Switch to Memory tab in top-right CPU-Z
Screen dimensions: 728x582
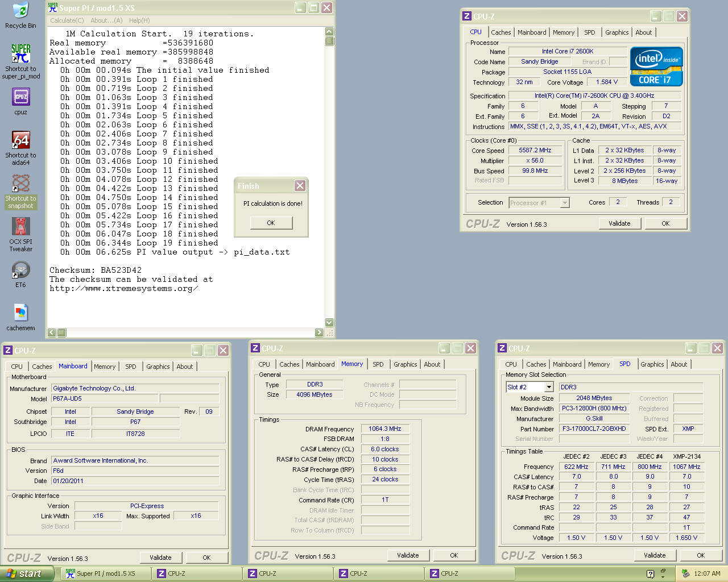click(x=564, y=32)
